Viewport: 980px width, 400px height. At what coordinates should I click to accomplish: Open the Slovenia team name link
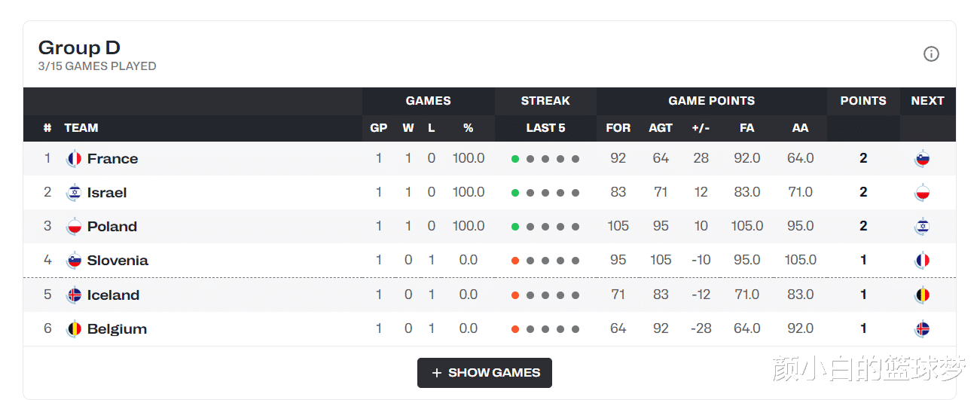click(118, 261)
